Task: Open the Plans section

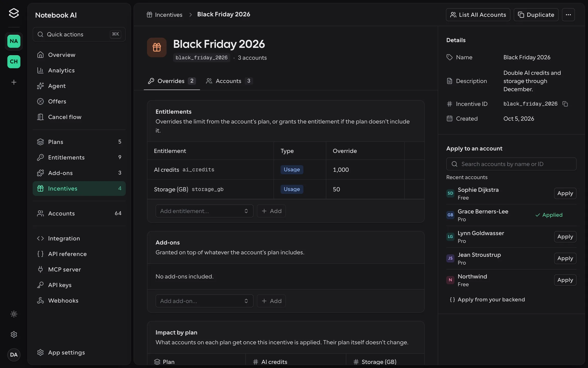Action: [79, 142]
